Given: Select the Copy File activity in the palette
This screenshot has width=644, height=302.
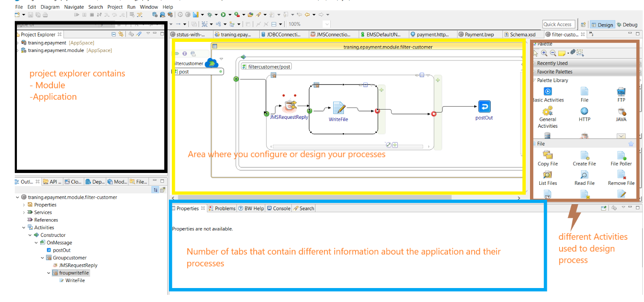Looking at the screenshot, I should [x=548, y=159].
